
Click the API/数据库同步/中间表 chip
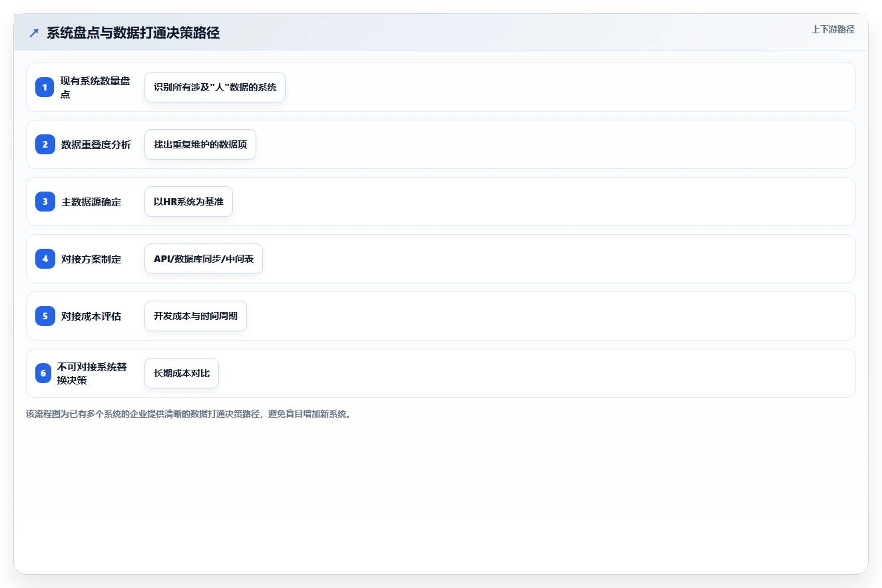[x=204, y=259]
